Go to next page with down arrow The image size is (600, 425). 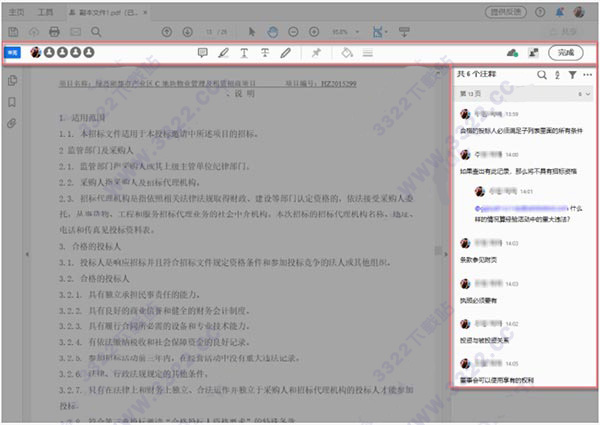coord(187,32)
